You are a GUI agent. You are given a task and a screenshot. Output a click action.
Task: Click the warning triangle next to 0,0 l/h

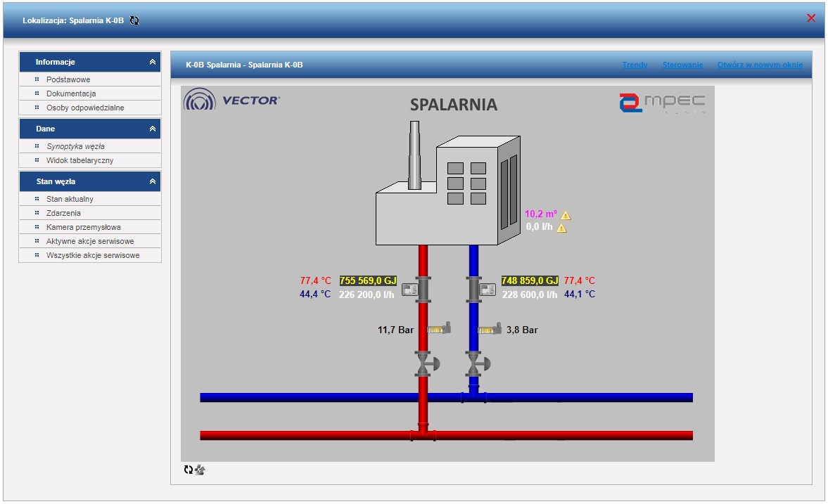click(x=561, y=228)
